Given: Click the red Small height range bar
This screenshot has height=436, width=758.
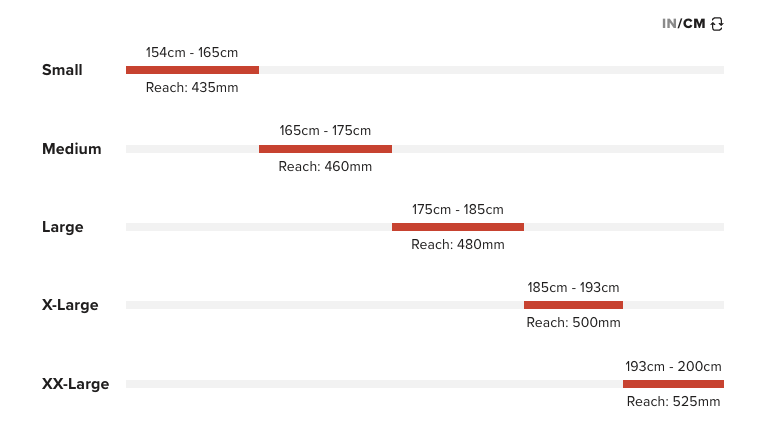Looking at the screenshot, I should [x=192, y=70].
